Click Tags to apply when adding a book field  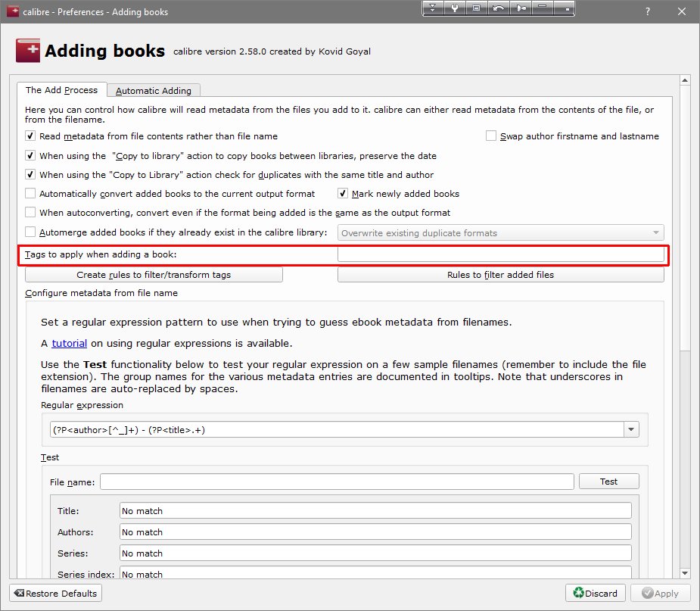(500, 254)
